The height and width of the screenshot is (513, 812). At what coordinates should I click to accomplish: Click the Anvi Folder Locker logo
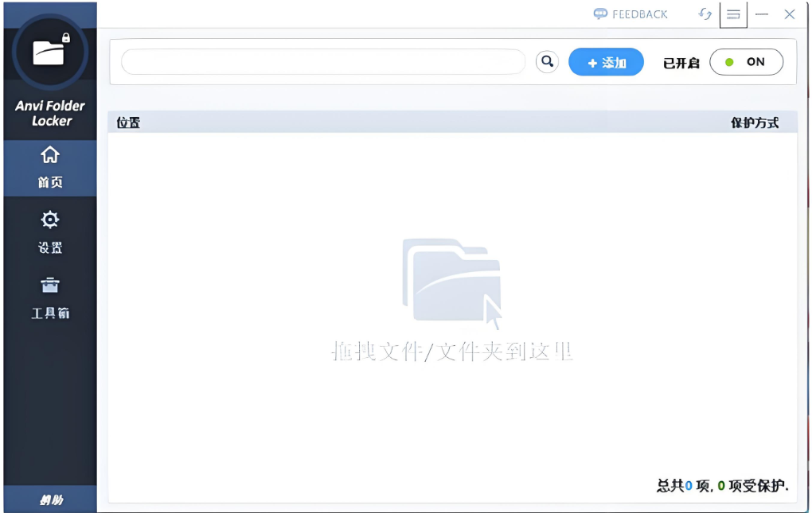click(49, 50)
